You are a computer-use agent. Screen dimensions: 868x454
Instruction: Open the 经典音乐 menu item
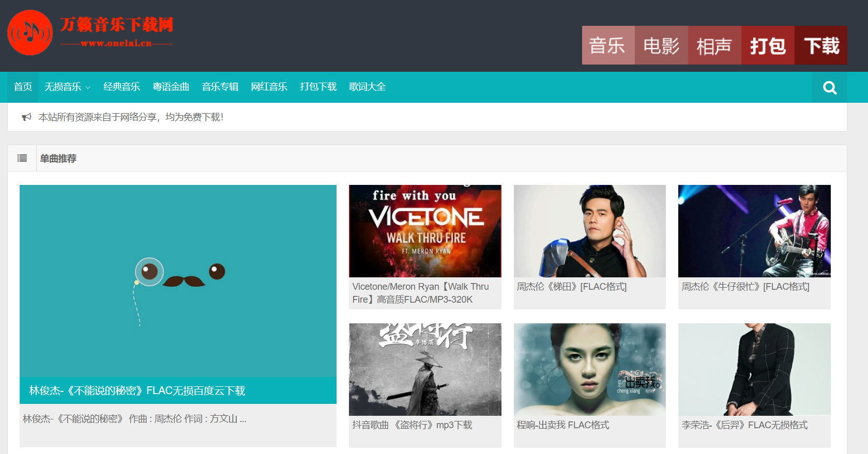[121, 87]
